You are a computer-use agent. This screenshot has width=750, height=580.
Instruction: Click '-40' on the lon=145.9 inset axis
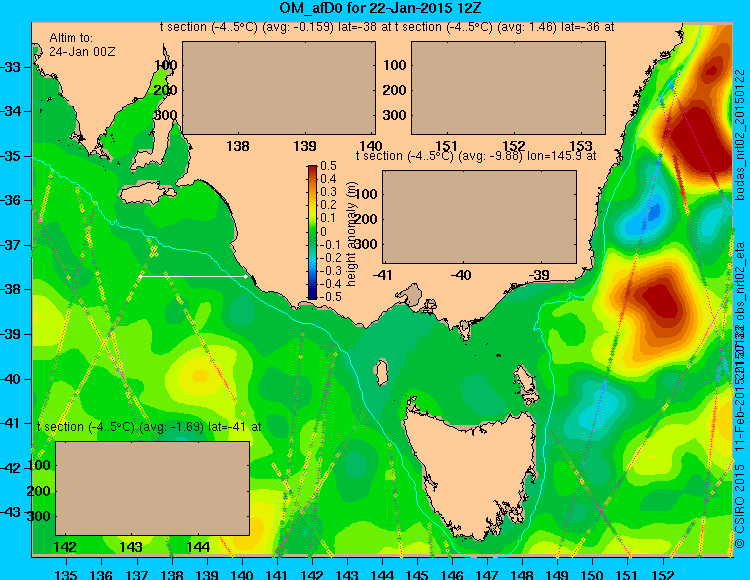click(x=463, y=275)
